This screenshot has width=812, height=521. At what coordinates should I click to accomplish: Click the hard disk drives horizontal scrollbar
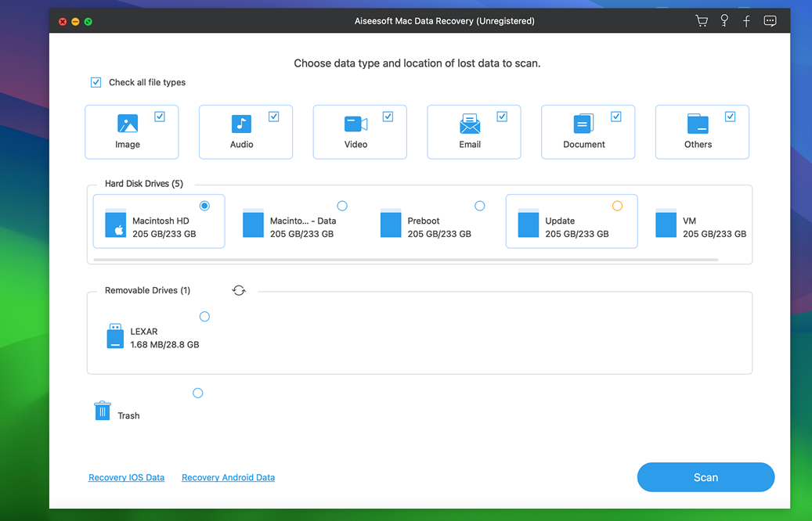tap(406, 260)
